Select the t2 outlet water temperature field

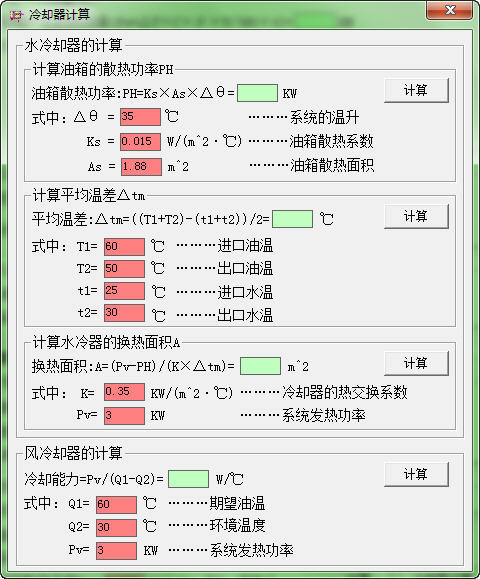124,313
